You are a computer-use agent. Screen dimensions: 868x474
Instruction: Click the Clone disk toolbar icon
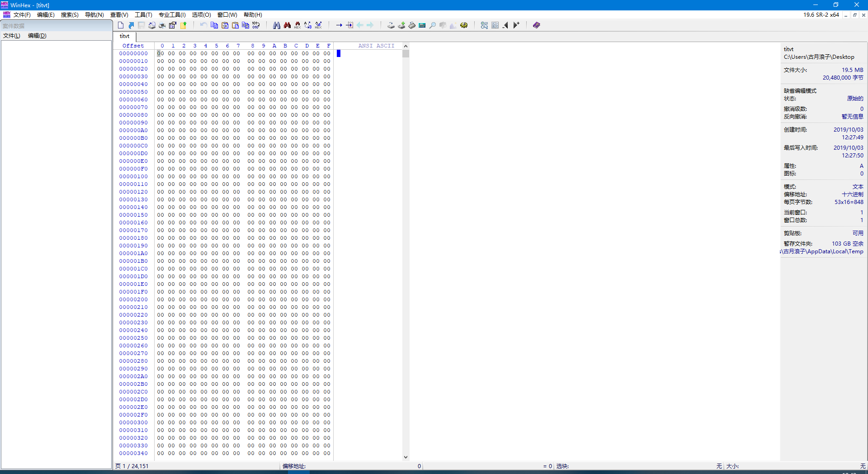coord(401,25)
